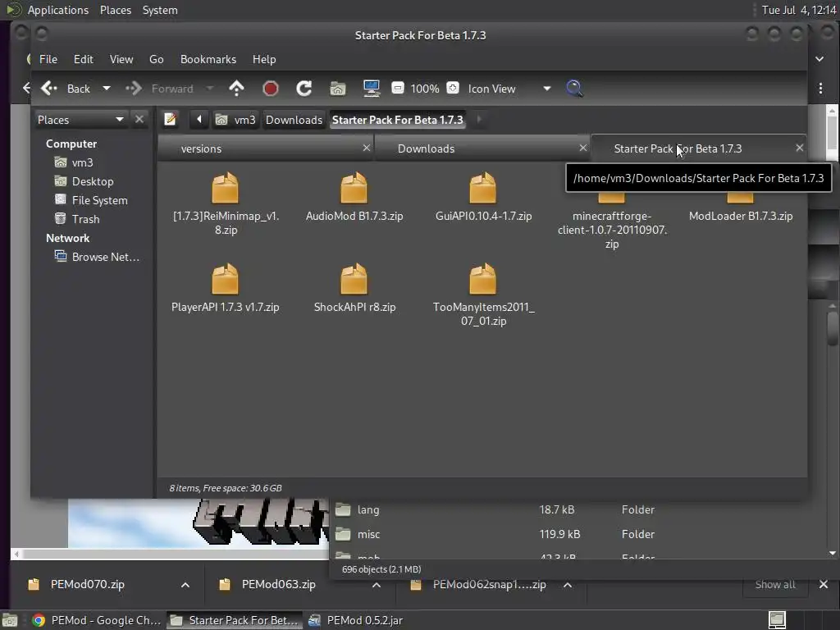Open the Go menu
Image resolution: width=840 pixels, height=630 pixels.
coord(156,59)
